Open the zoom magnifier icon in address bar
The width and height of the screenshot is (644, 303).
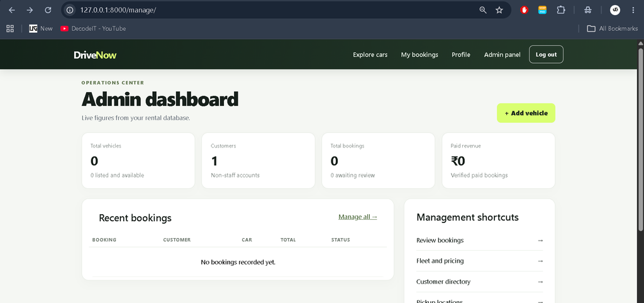pyautogui.click(x=483, y=10)
